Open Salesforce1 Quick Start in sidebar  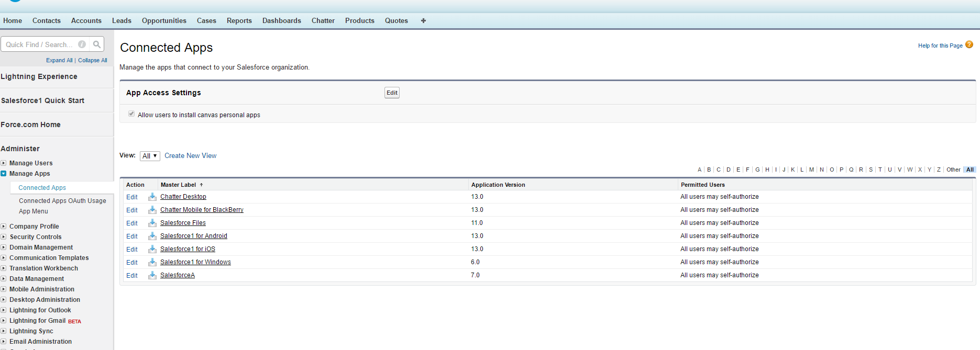(x=42, y=100)
